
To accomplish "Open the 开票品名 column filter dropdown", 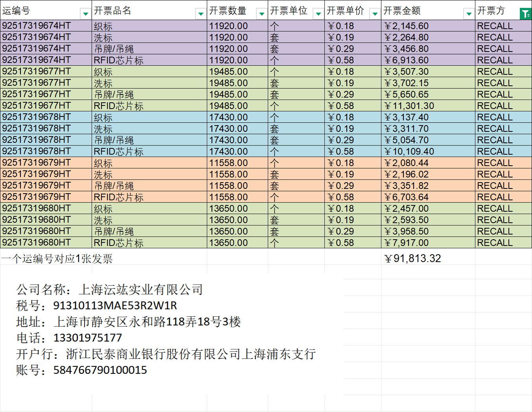I will [201, 14].
